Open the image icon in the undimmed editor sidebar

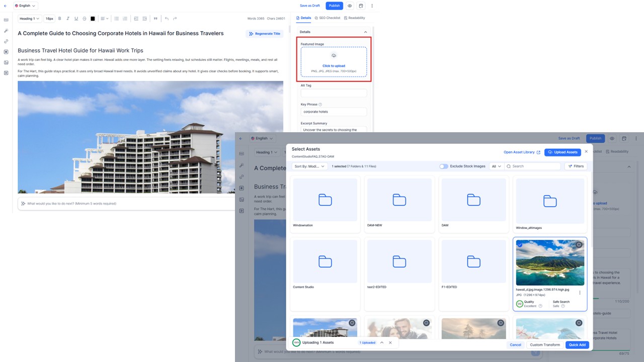point(6,62)
